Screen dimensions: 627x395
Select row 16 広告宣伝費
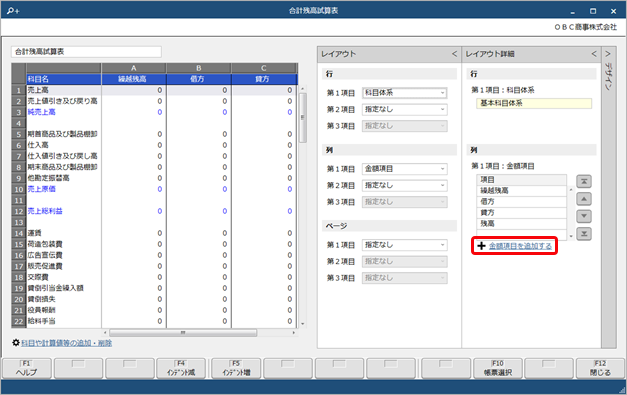click(x=64, y=255)
